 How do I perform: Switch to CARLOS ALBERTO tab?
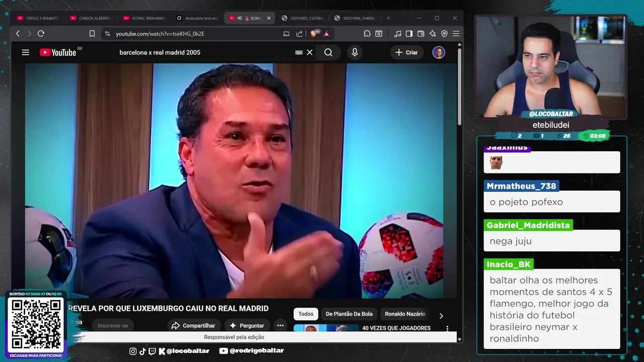click(91, 18)
